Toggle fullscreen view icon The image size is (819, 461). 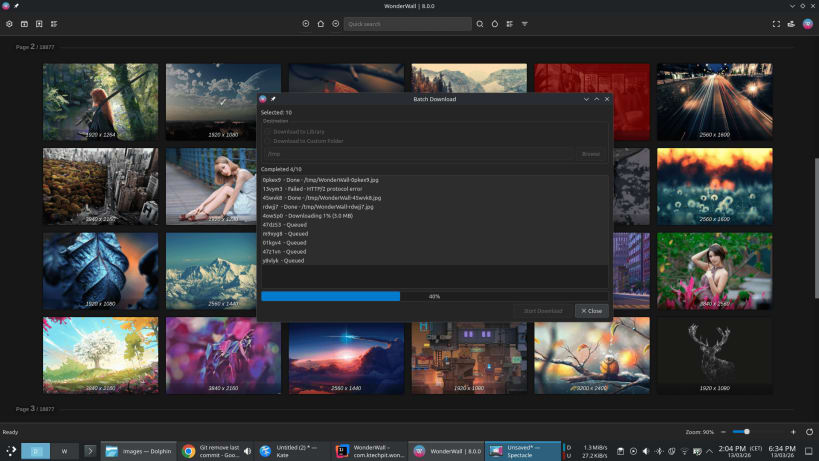(x=776, y=23)
